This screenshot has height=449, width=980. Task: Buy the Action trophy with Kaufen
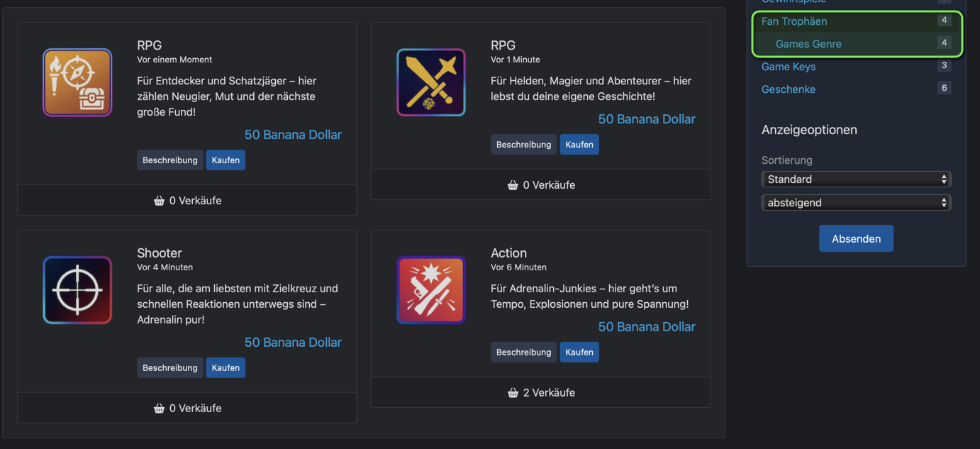point(579,353)
